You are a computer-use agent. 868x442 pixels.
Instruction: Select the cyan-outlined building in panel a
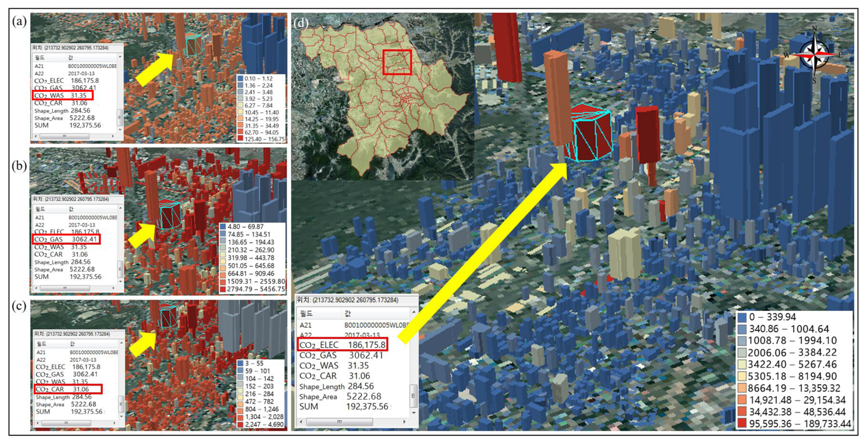194,45
